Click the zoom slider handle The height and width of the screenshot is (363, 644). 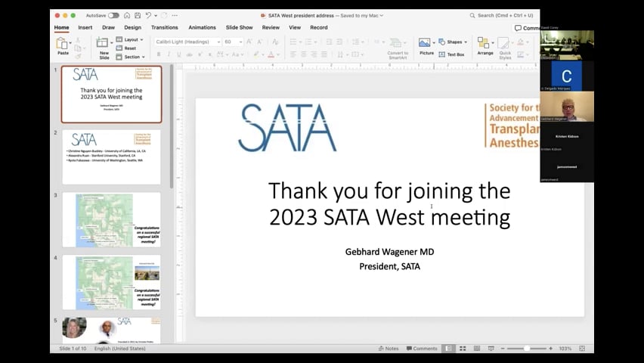pos(527,348)
